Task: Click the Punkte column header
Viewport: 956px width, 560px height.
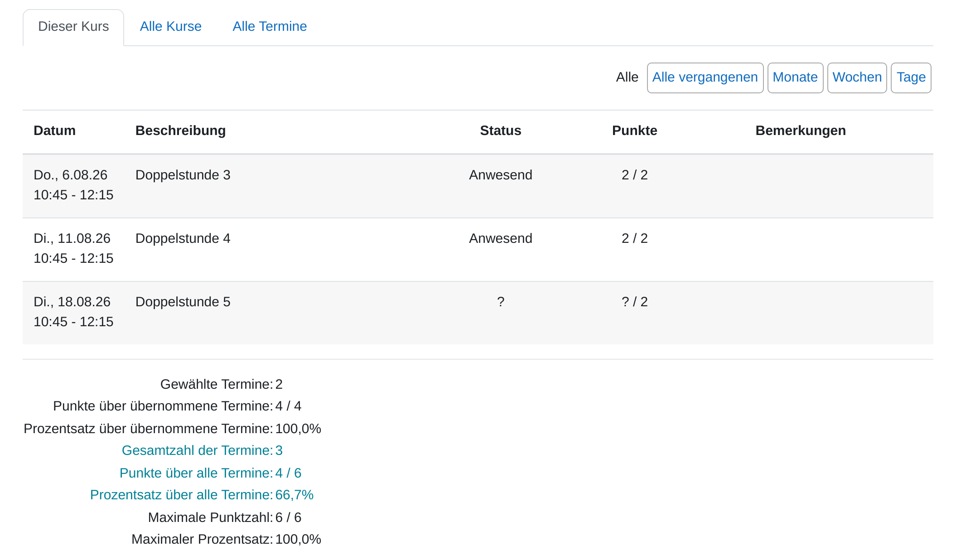Action: pos(634,130)
